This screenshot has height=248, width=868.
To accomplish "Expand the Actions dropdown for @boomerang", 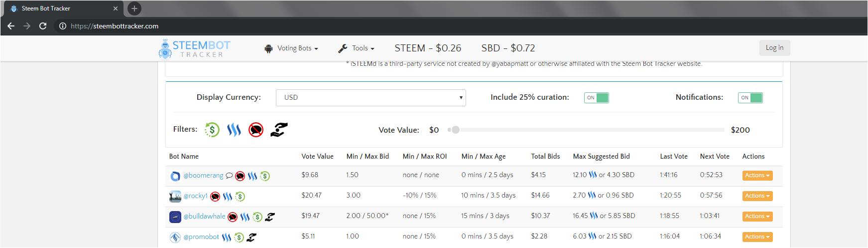I will 757,176.
